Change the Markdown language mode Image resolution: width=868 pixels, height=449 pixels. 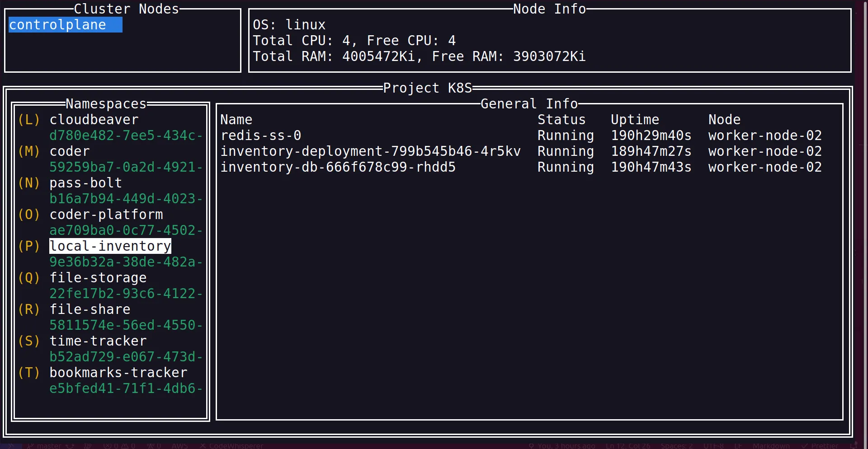tap(771, 446)
